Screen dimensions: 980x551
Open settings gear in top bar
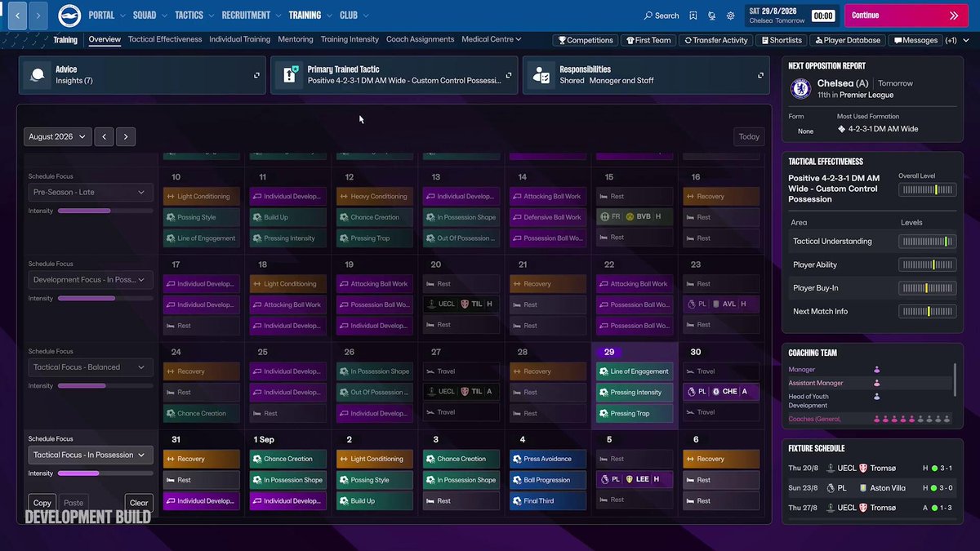(x=729, y=16)
